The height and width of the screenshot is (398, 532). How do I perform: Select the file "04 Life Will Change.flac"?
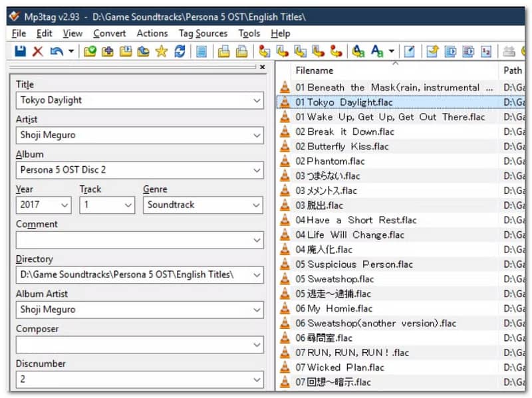coord(350,235)
